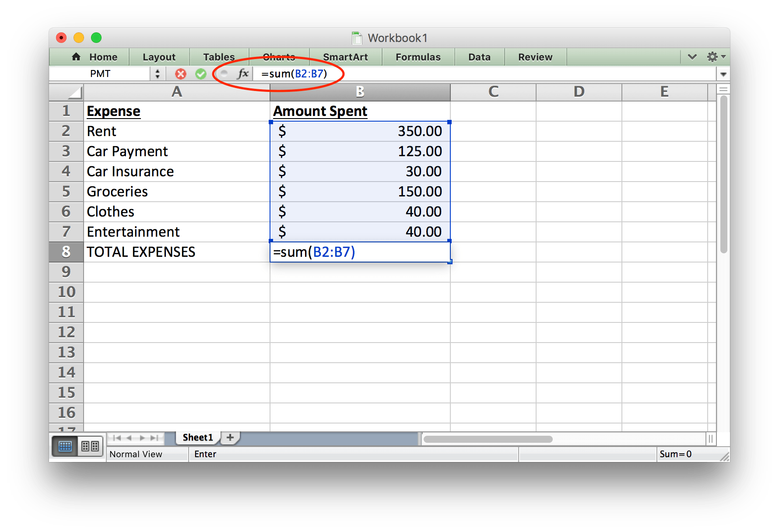Viewport: 779px width, 532px height.
Task: Add a new sheet with the plus button
Action: 230,437
